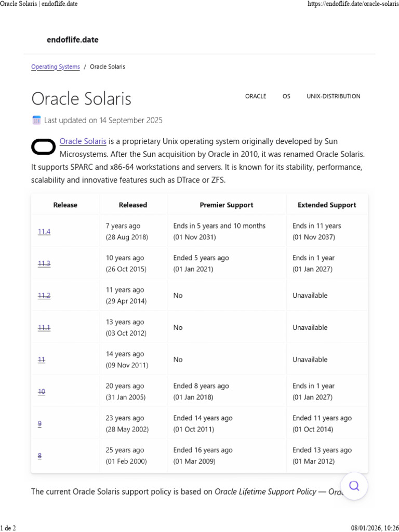
Task: Open the endoflife.date site title
Action: [73, 39]
